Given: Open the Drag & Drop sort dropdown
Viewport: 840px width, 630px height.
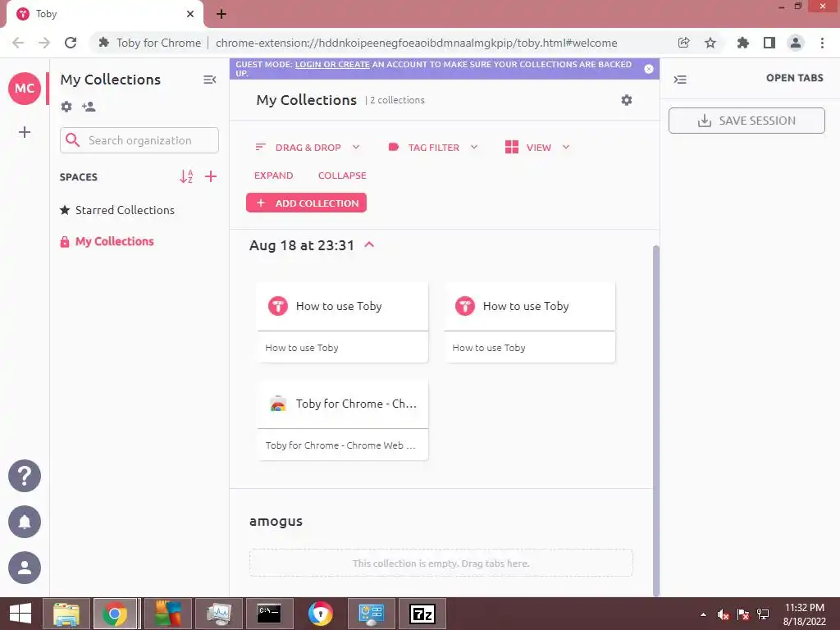Looking at the screenshot, I should [x=307, y=148].
